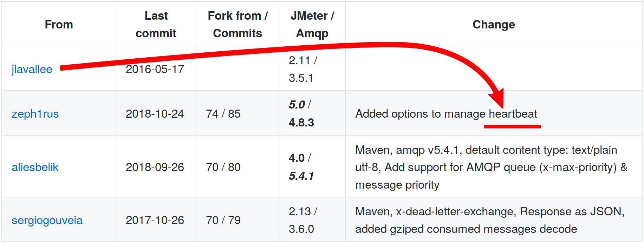Click the 2018-10-24 commit date cell
This screenshot has height=242, width=644.
155,114
